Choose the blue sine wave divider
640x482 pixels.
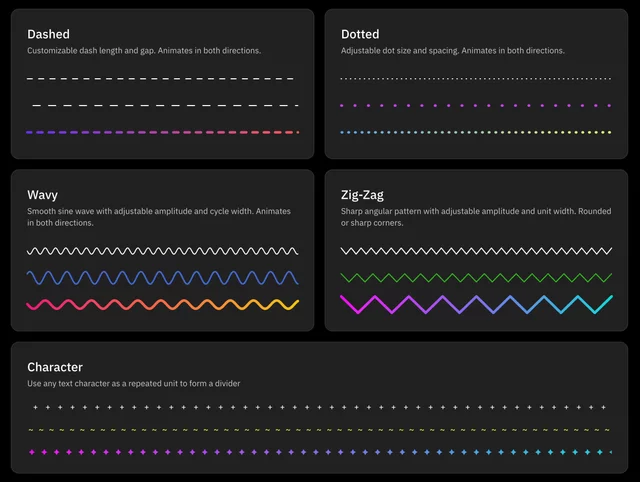162,278
